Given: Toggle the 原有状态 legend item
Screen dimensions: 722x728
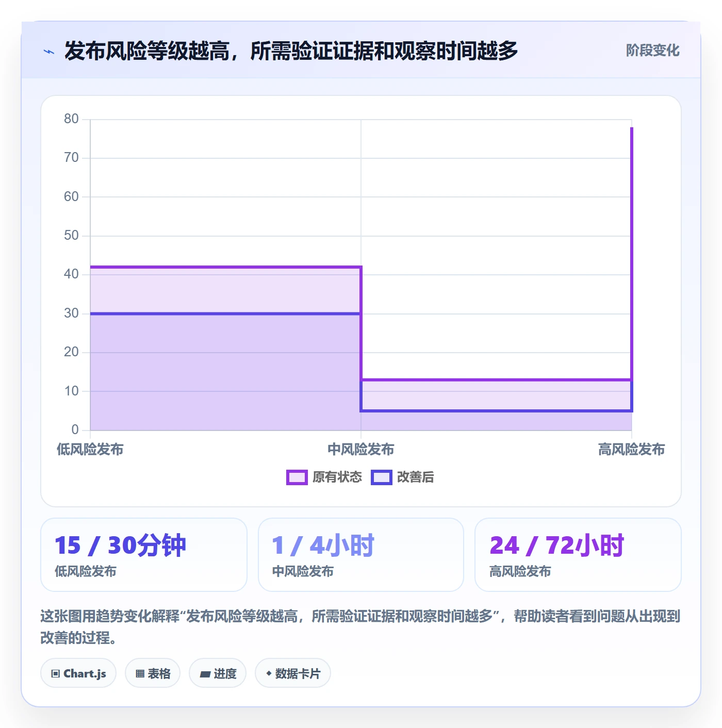Looking at the screenshot, I should (324, 477).
